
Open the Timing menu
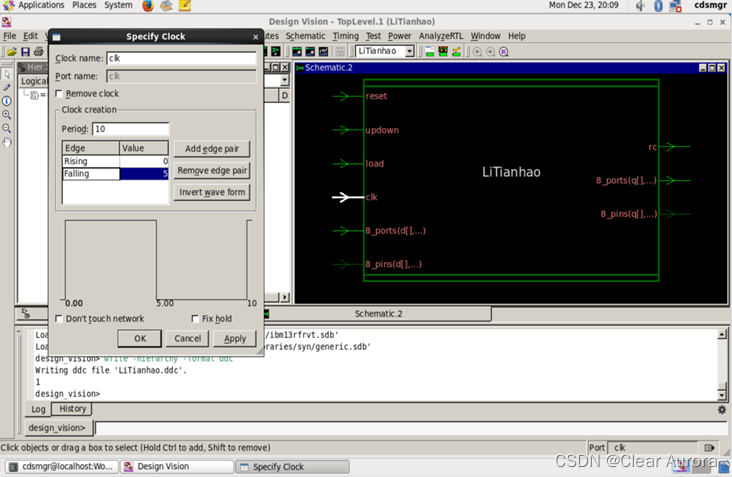[x=345, y=36]
